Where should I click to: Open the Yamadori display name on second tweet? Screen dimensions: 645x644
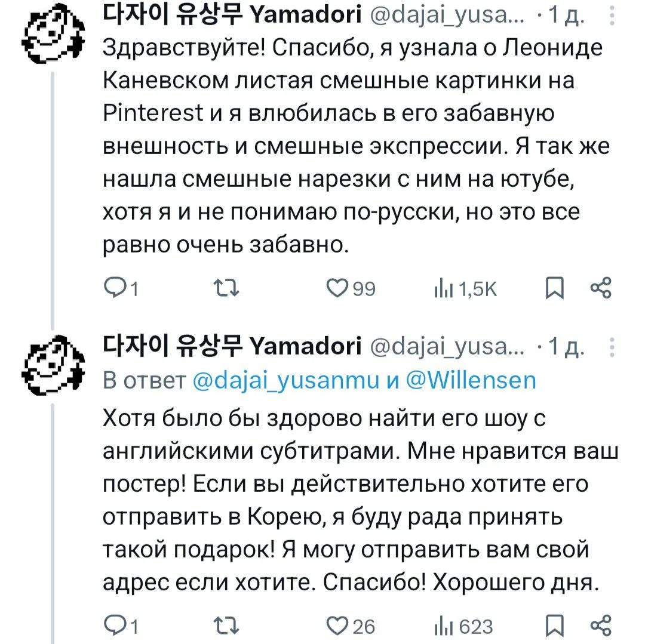[232, 346]
